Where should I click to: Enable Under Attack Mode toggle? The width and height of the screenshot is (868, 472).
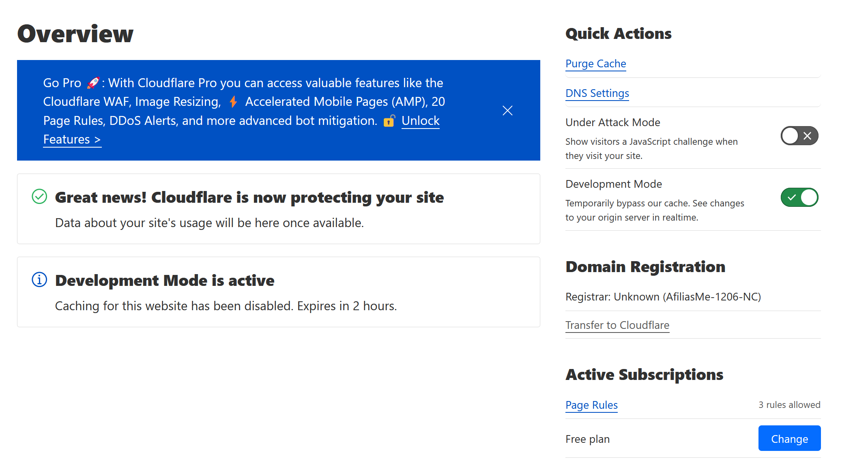click(x=799, y=136)
